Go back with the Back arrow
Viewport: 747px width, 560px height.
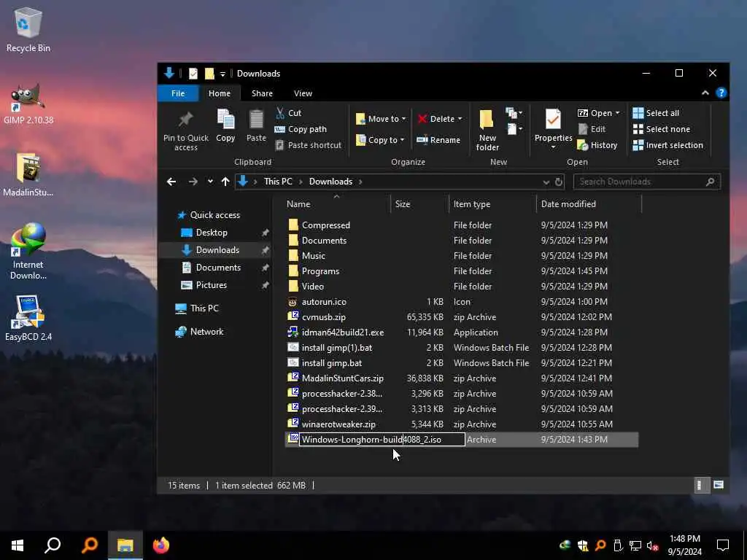(171, 182)
